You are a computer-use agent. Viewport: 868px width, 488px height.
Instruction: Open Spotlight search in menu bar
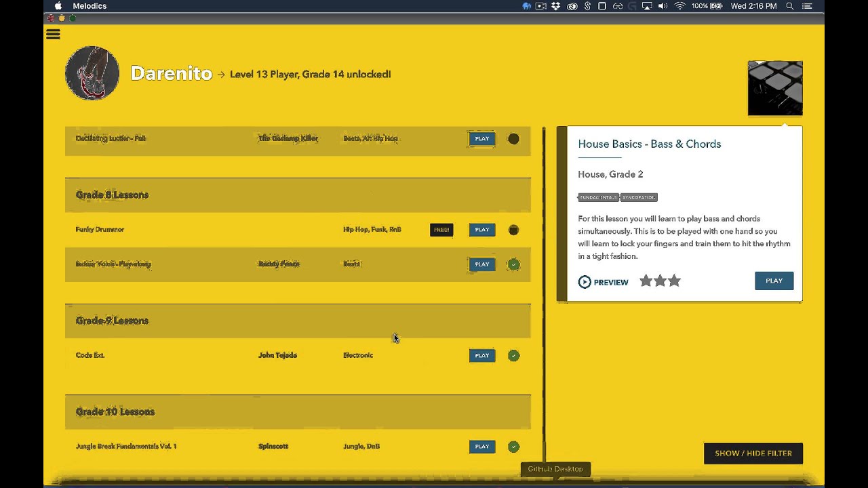(789, 6)
